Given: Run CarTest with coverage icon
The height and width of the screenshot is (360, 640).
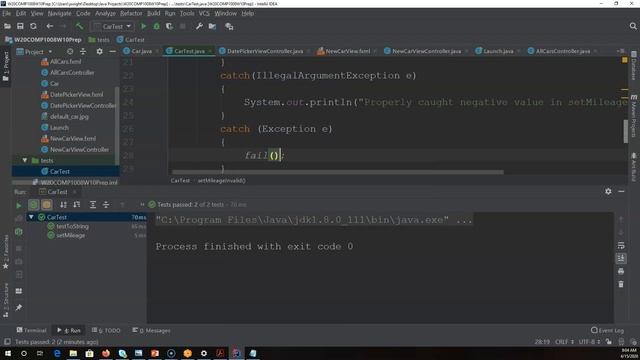Looking at the screenshot, I should [169, 27].
